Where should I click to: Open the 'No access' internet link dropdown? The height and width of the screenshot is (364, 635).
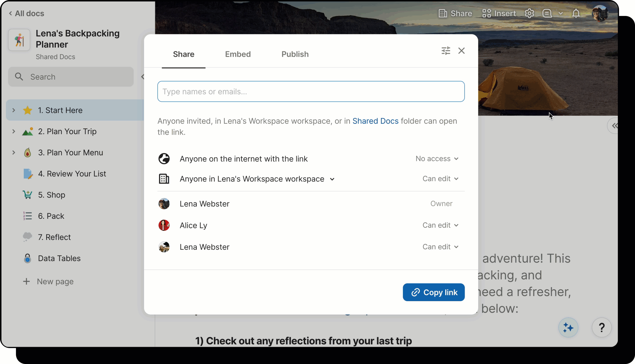coord(437,159)
